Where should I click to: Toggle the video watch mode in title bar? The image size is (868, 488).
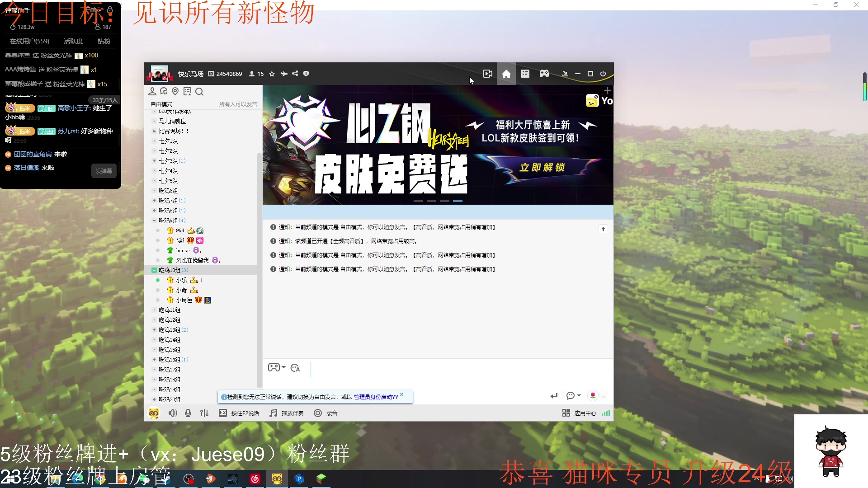pos(487,74)
